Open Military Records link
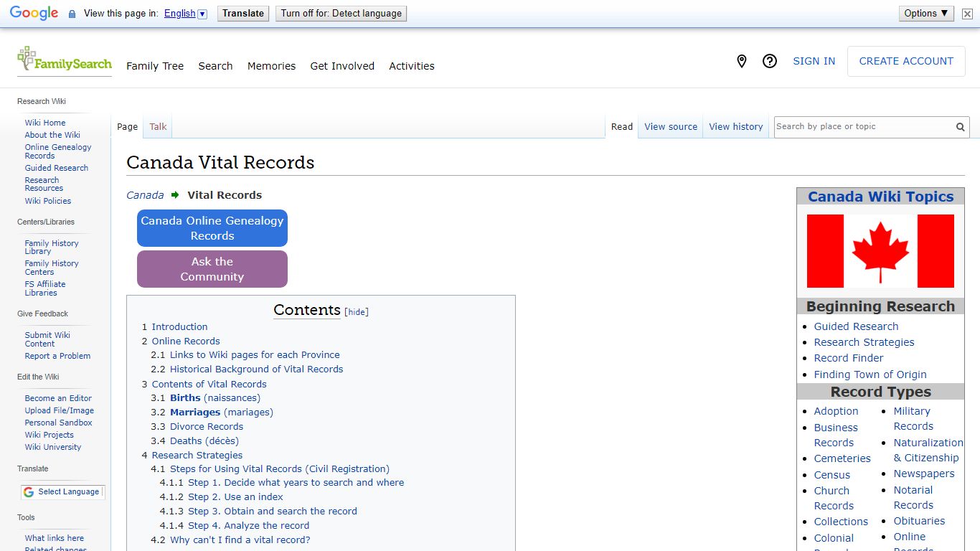Image resolution: width=980 pixels, height=551 pixels. click(x=913, y=418)
